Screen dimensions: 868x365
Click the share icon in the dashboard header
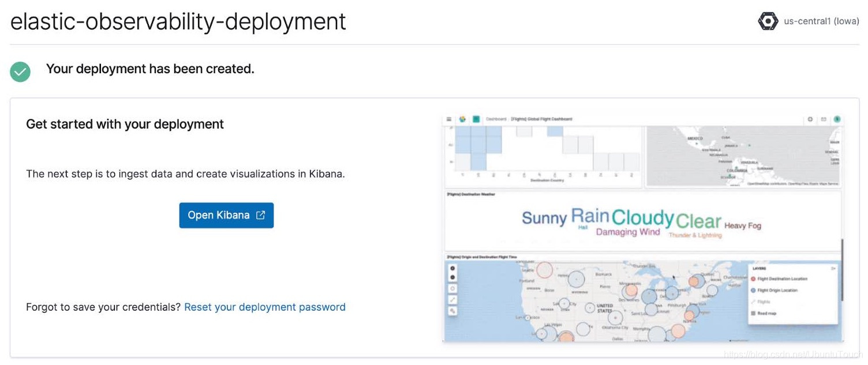click(x=823, y=119)
